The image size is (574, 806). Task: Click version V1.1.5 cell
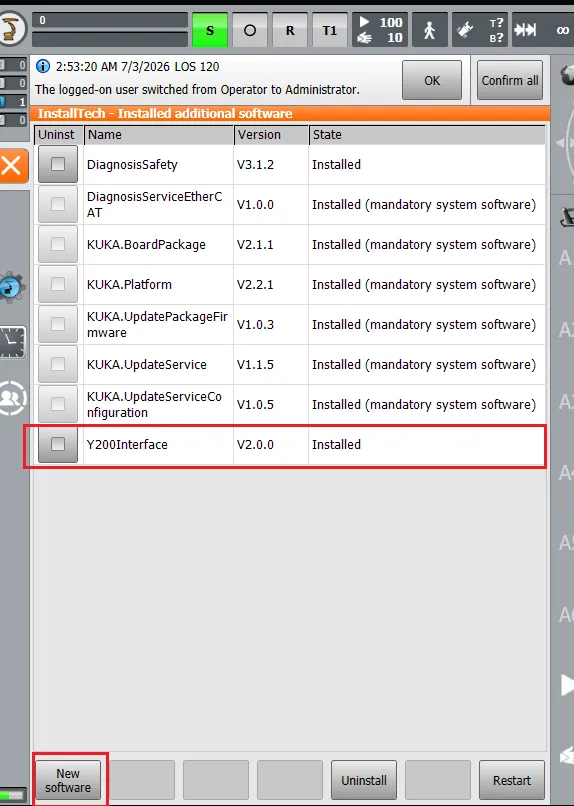coord(271,364)
